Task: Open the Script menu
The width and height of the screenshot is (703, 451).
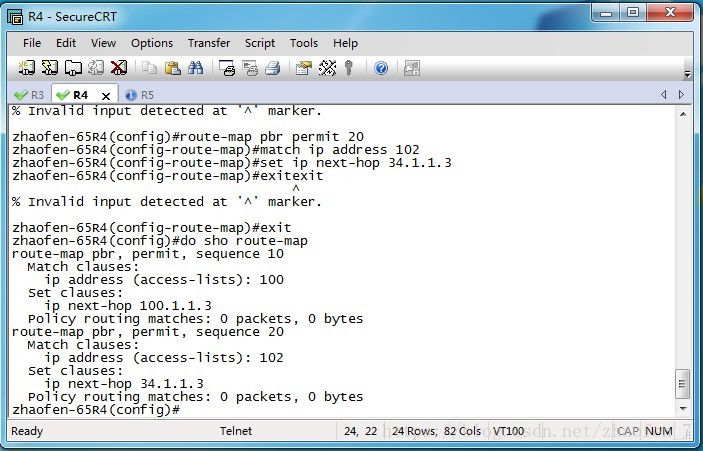Action: (x=260, y=43)
